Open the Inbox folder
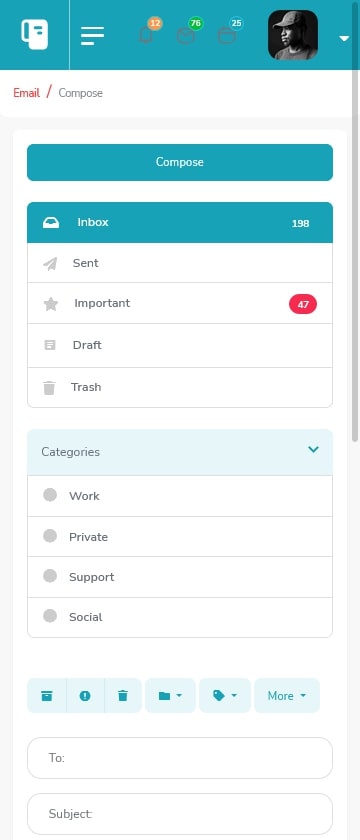360x840 pixels. tap(180, 222)
